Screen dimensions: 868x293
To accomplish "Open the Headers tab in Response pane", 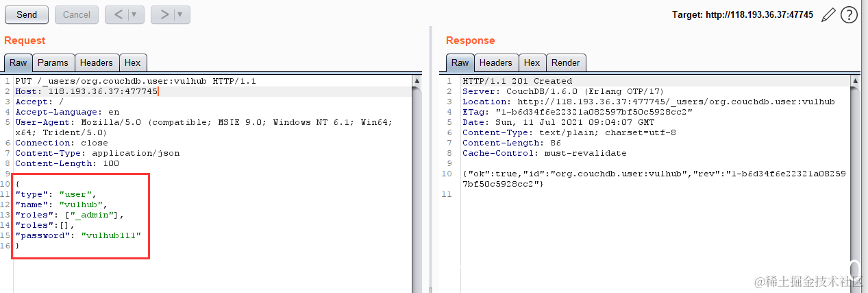I will [496, 62].
